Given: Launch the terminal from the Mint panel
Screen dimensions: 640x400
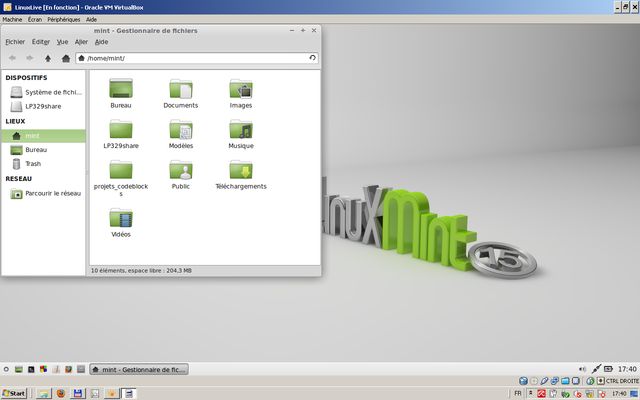Looking at the screenshot, I should pyautogui.click(x=31, y=369).
